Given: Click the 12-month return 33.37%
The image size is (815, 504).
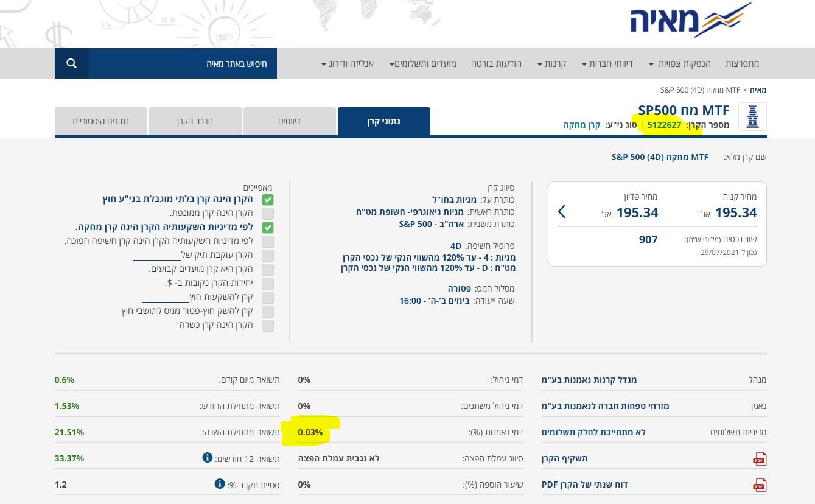Looking at the screenshot, I should [69, 458].
